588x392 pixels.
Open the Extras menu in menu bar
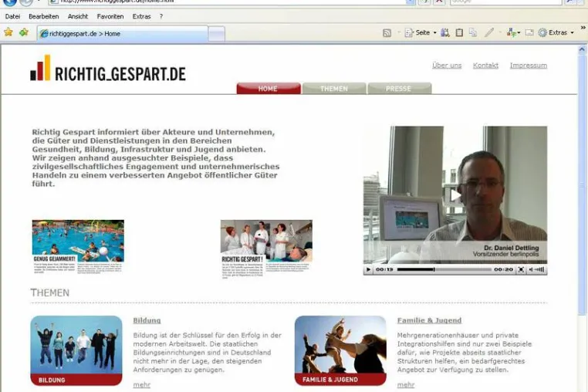(141, 16)
